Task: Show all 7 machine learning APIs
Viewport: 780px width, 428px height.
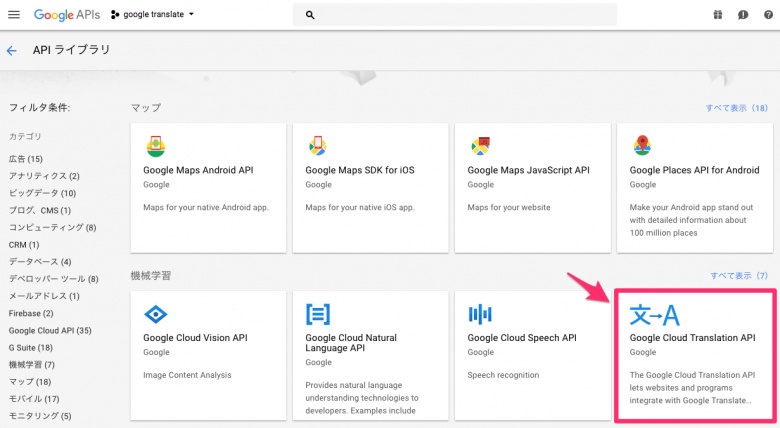Action: coord(738,275)
